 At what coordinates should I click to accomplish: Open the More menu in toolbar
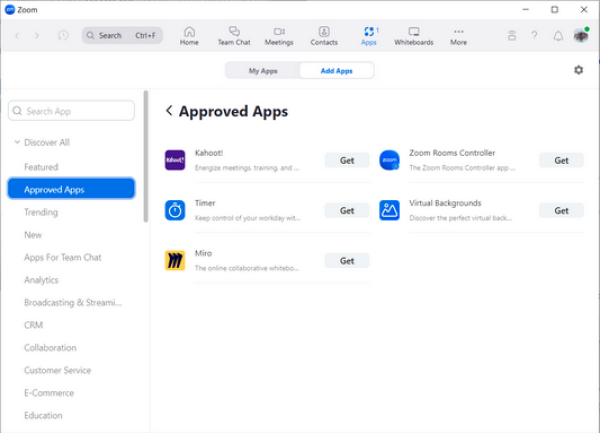pyautogui.click(x=458, y=32)
